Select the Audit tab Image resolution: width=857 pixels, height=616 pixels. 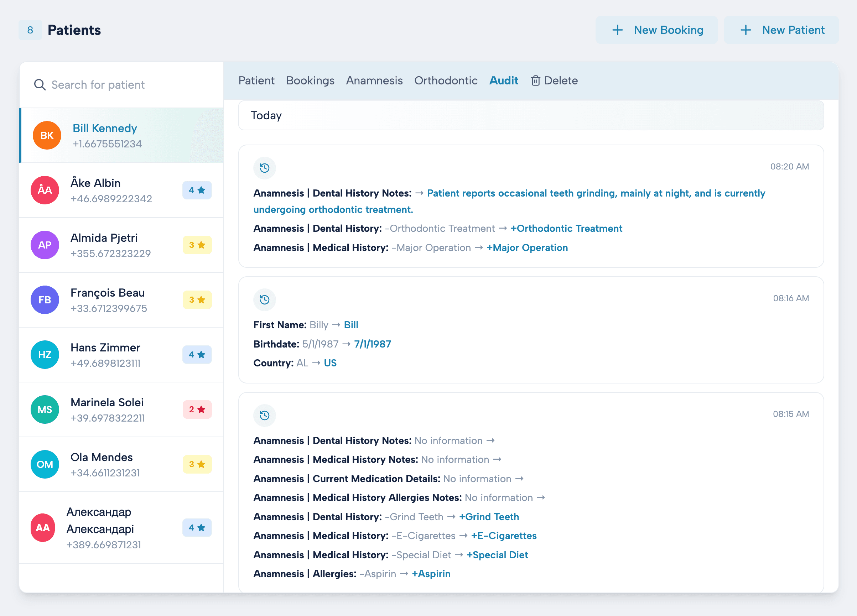click(x=504, y=80)
